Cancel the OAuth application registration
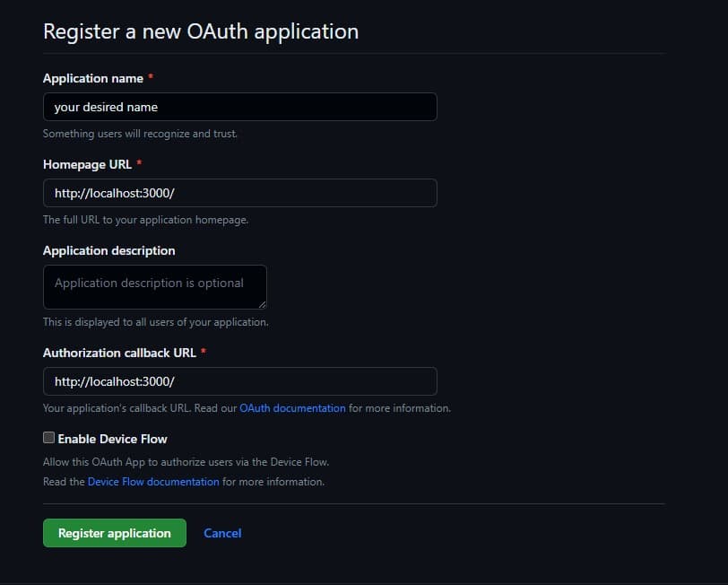The width and height of the screenshot is (728, 585). pyautogui.click(x=222, y=533)
